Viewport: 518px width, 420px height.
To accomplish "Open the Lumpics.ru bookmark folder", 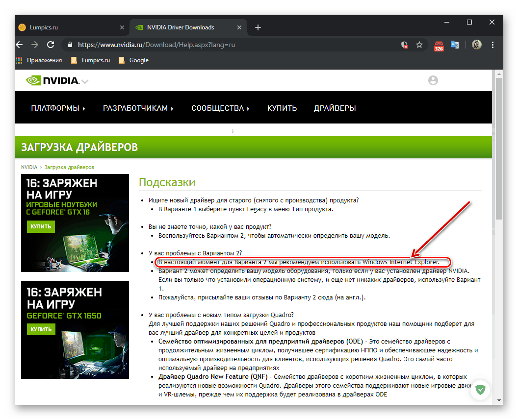I will point(91,60).
